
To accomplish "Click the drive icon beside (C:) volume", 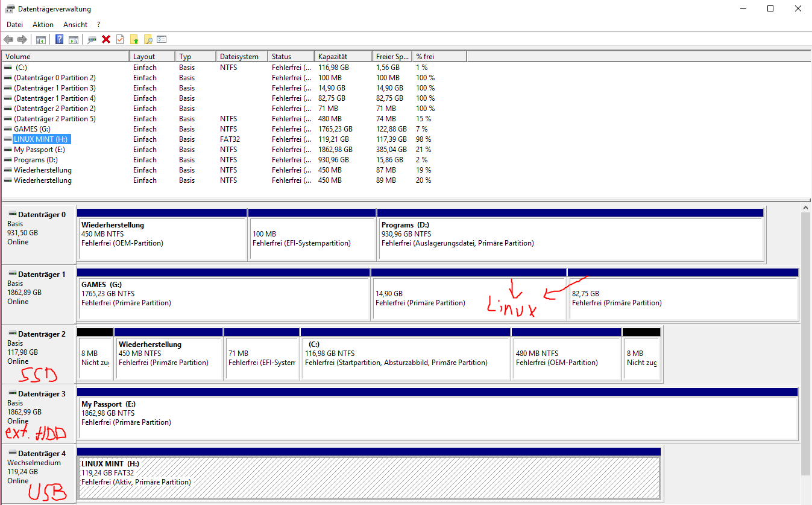I will pos(8,68).
